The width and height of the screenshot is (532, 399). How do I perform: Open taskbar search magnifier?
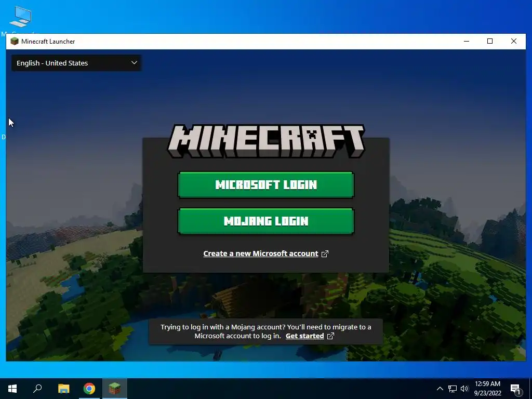coord(37,389)
